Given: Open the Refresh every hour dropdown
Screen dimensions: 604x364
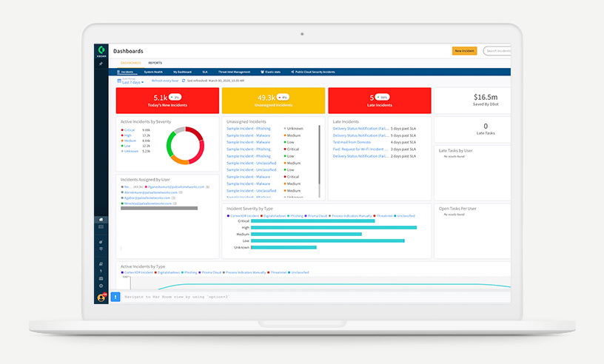Looking at the screenshot, I should pos(165,80).
